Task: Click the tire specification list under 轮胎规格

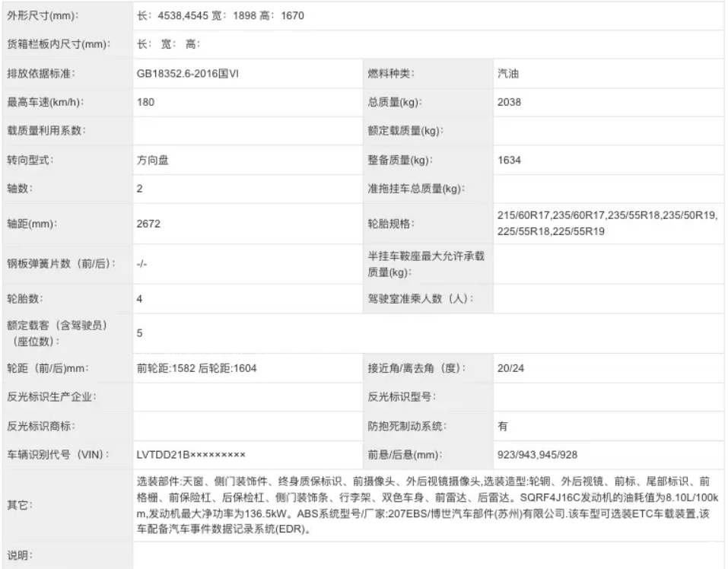Action: coord(606,224)
